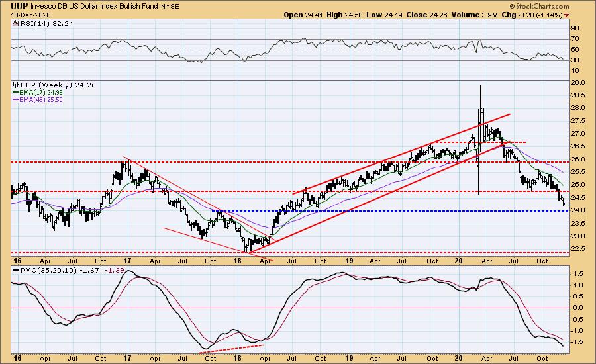
Task: Click the Open 24.41 value
Action: 303,15
